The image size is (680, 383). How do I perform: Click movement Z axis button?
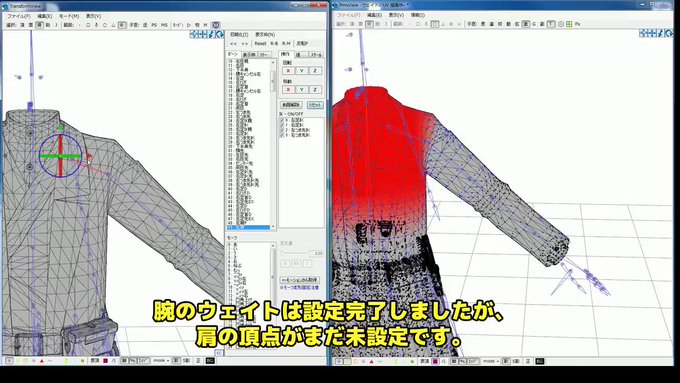[x=315, y=89]
